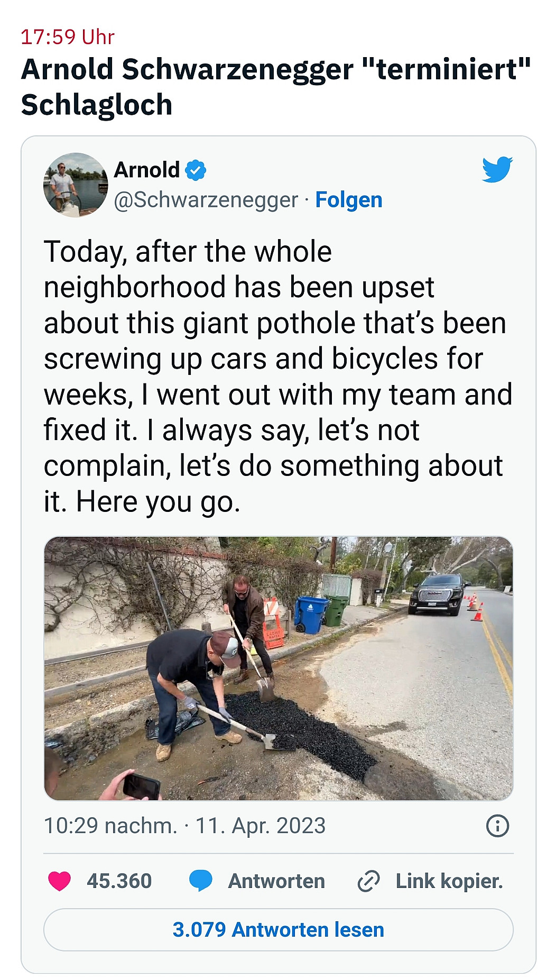Click the tweet date 11. Apr. 2023

pyautogui.click(x=261, y=826)
